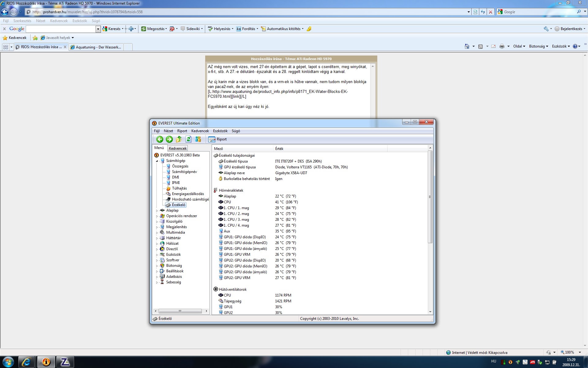Screen dimensions: 588x368
Task: Expand the Hálózat tree node
Action: pyautogui.click(x=157, y=244)
